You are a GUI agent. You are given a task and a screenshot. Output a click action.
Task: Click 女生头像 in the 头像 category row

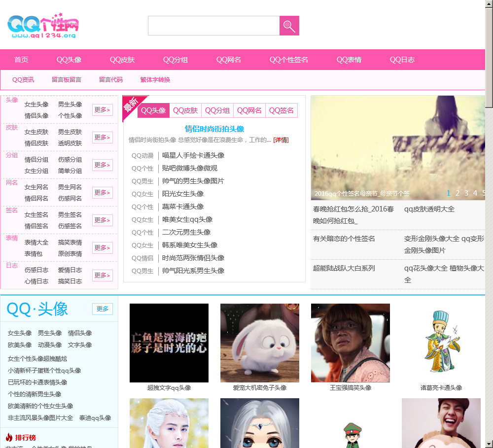(36, 104)
